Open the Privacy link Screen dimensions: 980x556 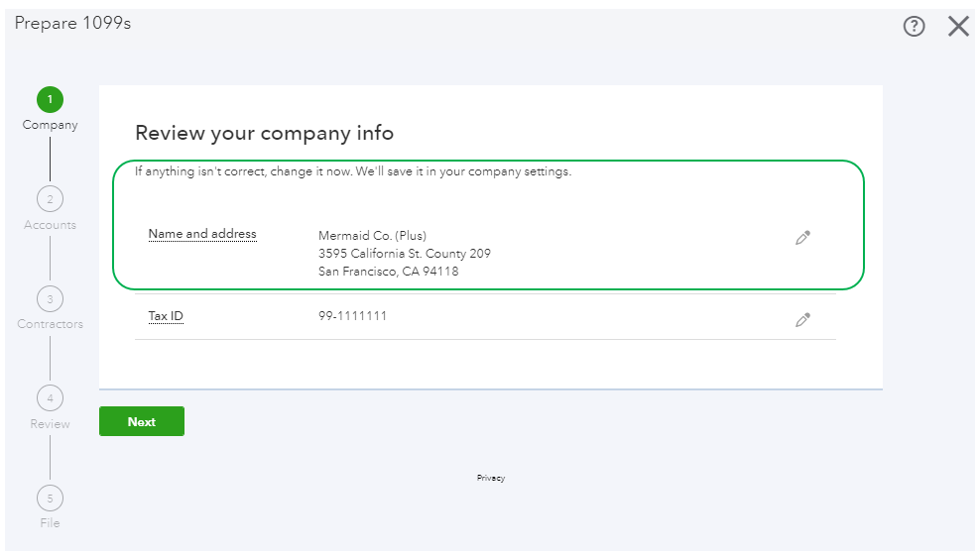(490, 478)
